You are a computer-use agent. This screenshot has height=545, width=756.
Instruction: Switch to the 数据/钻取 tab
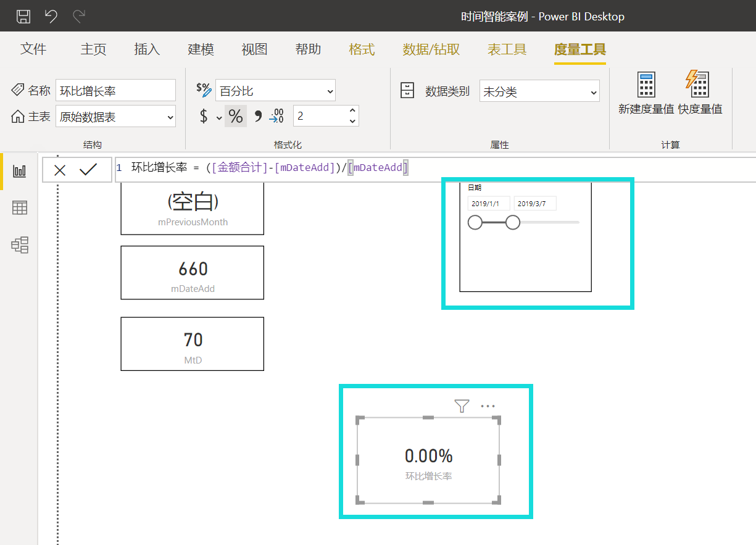pyautogui.click(x=431, y=49)
